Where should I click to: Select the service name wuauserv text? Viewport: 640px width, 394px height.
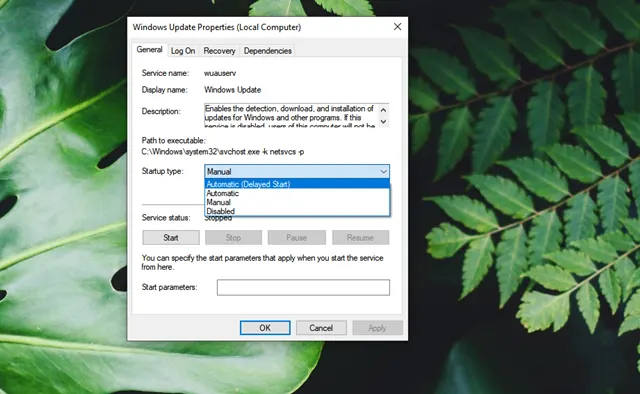tap(220, 73)
